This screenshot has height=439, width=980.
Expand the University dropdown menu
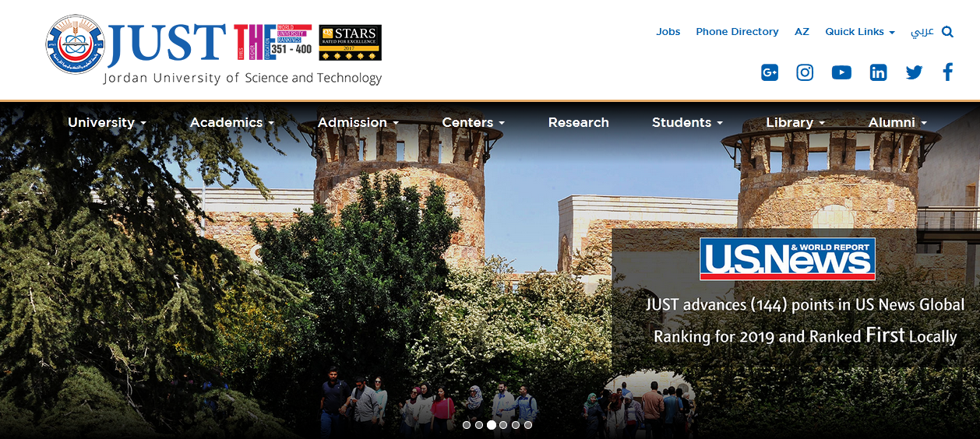coord(107,122)
